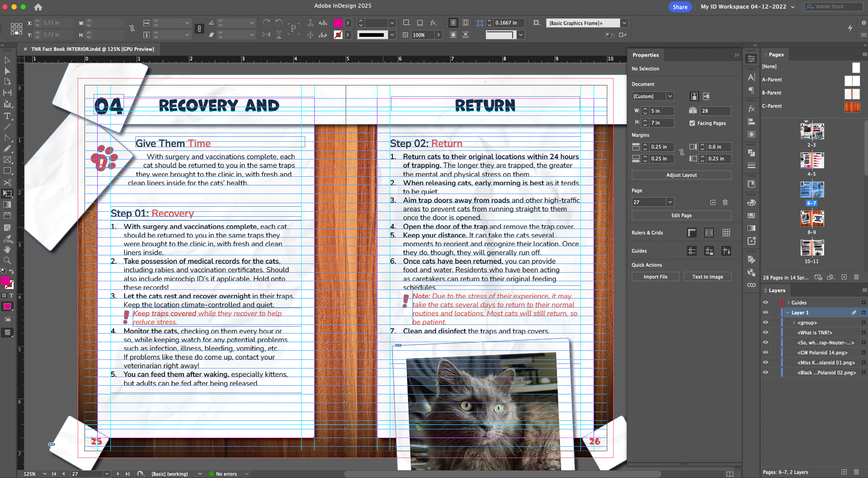Delete page using trash icon in Properties
The width and height of the screenshot is (868, 478).
click(725, 202)
